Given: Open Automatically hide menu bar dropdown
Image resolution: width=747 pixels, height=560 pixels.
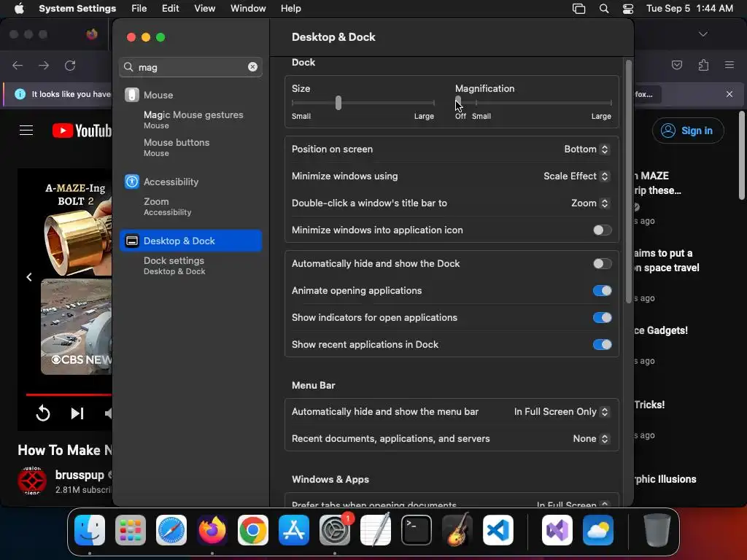Looking at the screenshot, I should (x=562, y=412).
